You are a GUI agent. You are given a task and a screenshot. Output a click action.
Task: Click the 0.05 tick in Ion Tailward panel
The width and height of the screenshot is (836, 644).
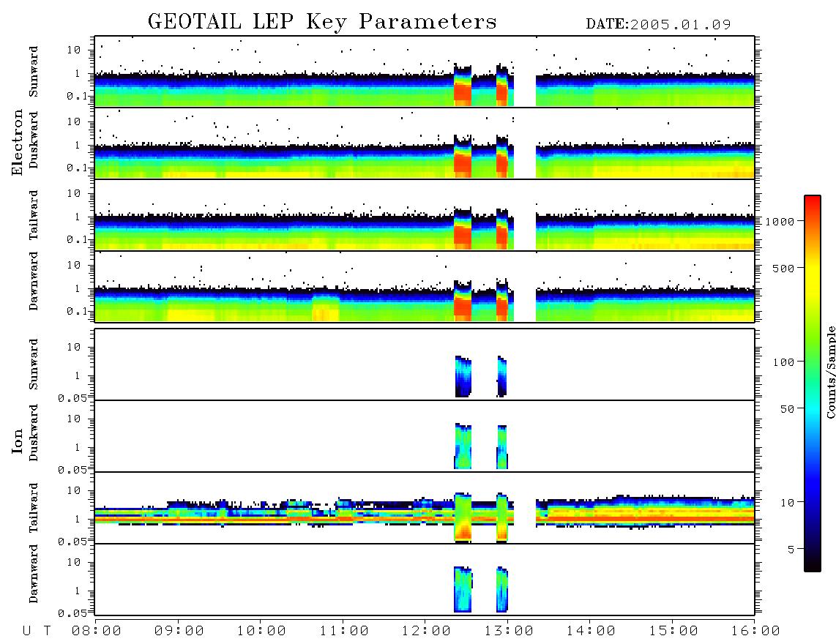click(72, 542)
